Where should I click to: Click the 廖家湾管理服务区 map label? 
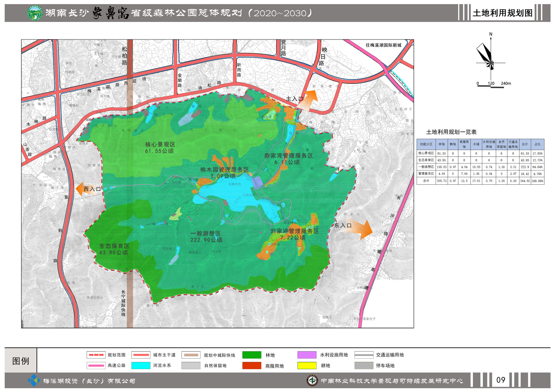tap(289, 156)
